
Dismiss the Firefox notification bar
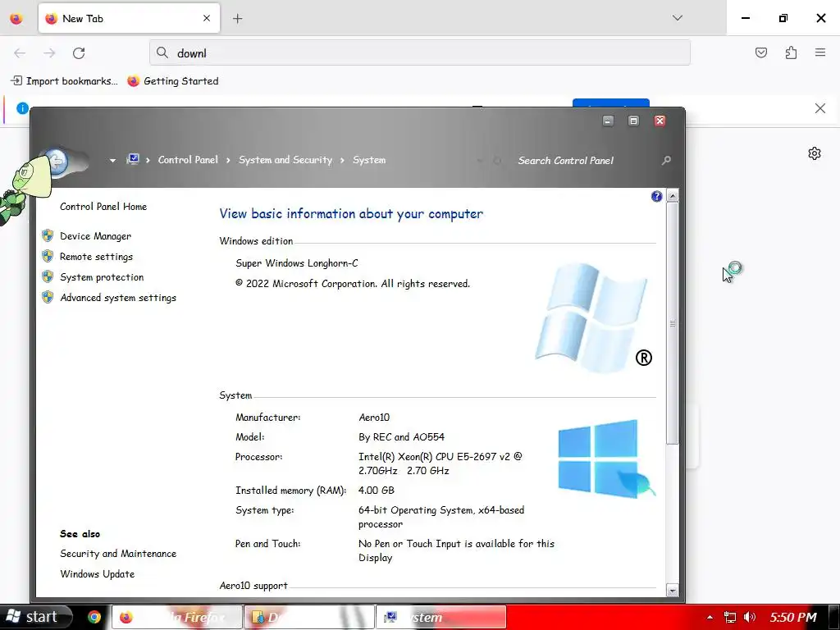point(819,108)
